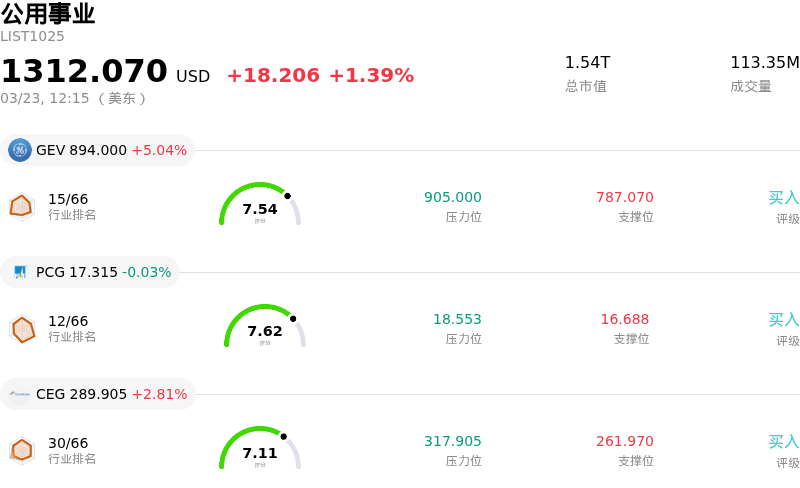This screenshot has height=488, width=800.
Task: Click the GEV 买入 rating
Action: pos(783,198)
